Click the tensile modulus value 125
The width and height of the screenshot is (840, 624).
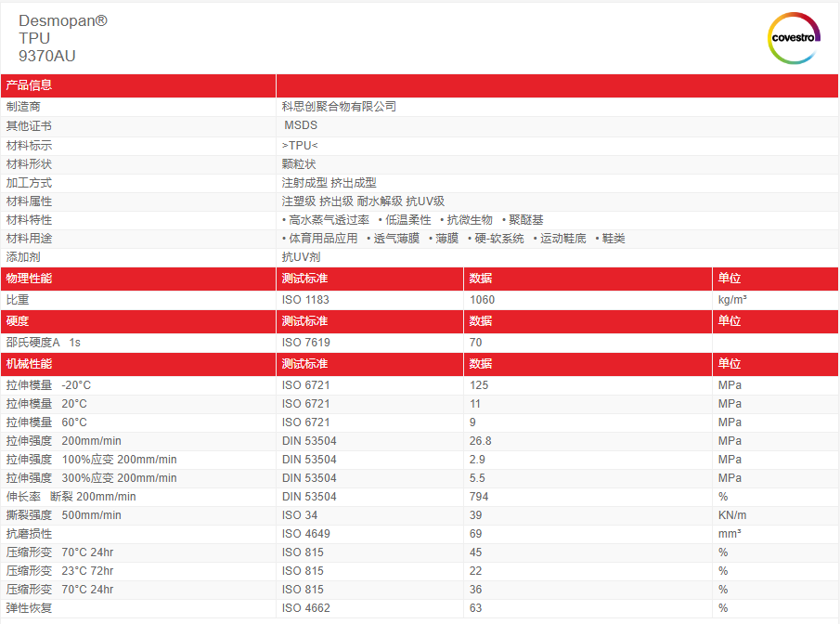479,385
